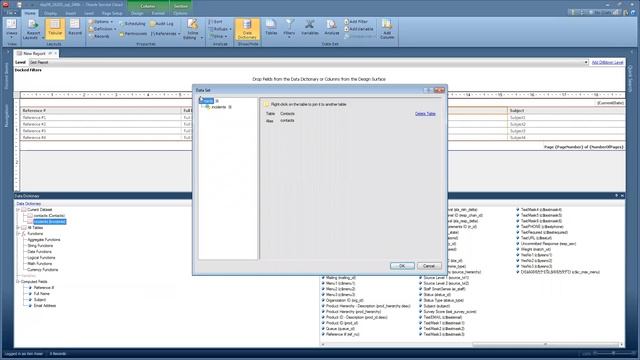The image size is (640, 360).
Task: Open the File menu
Action: pos(10,13)
